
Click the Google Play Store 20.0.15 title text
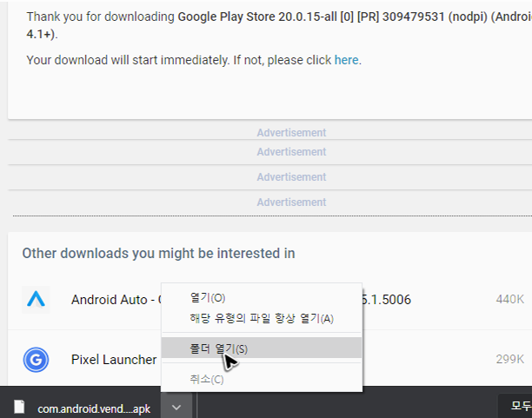[x=279, y=25]
